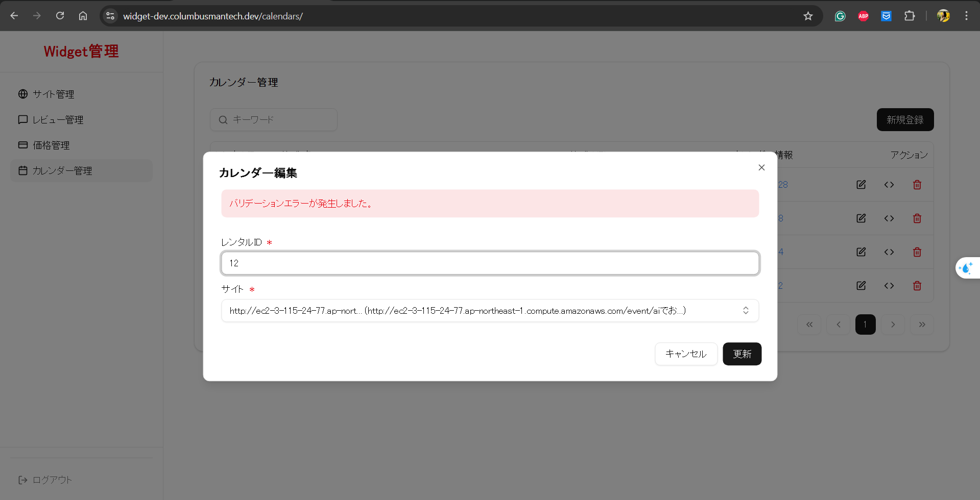Viewport: 980px width, 500px height.
Task: Open the browser extensions puzzle icon
Action: pyautogui.click(x=910, y=16)
